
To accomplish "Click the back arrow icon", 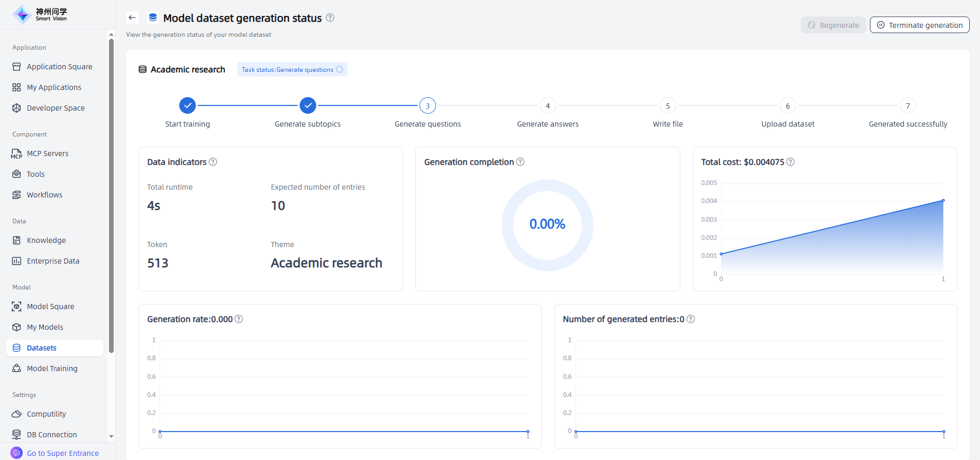I will click(x=132, y=18).
